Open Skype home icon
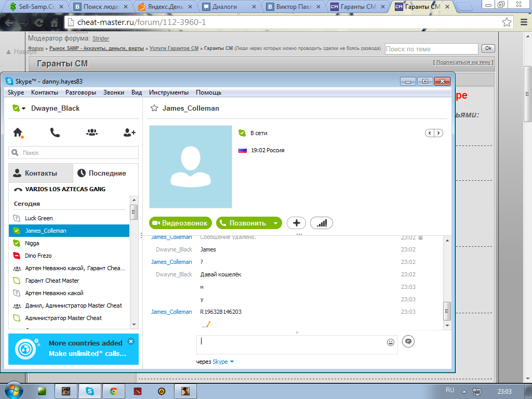 click(x=18, y=132)
